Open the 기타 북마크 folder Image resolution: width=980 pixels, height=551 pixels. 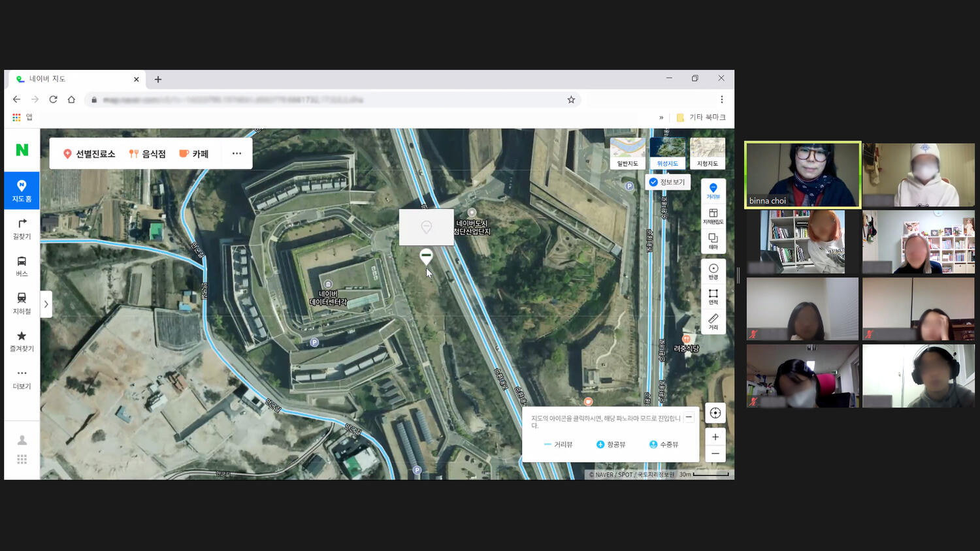click(x=701, y=118)
